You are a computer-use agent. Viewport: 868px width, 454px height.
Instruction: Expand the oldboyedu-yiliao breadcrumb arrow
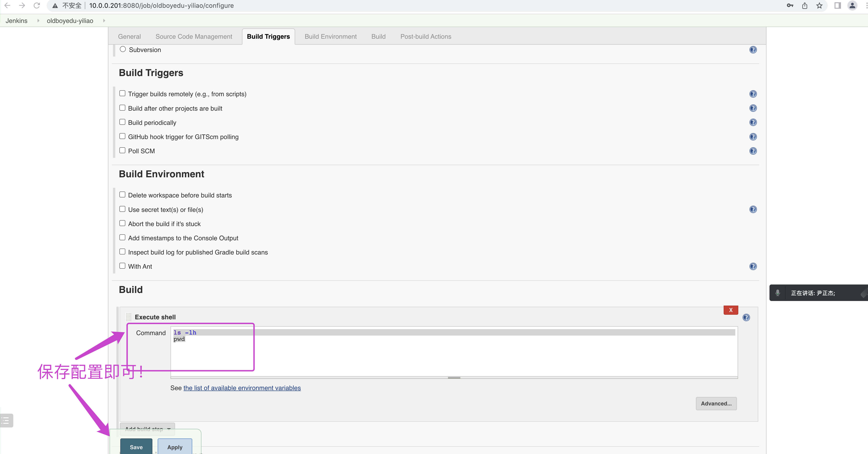[104, 21]
